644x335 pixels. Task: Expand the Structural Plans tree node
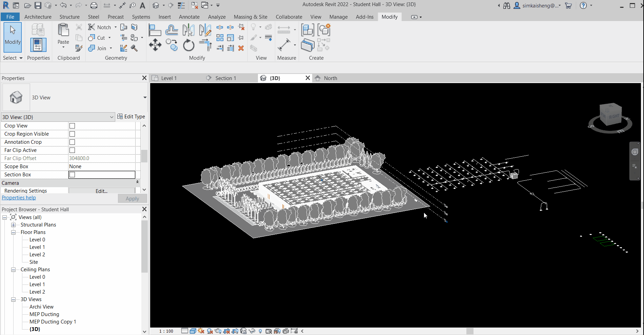14,225
